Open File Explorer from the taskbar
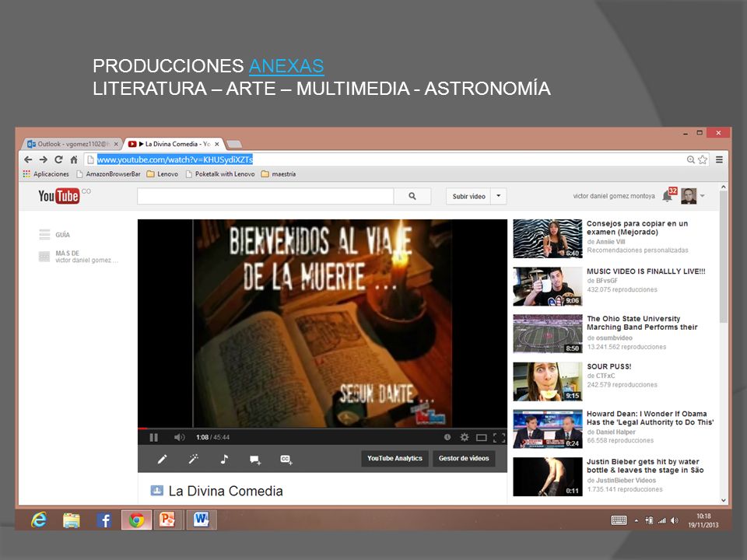Image resolution: width=747 pixels, height=560 pixels. pos(72,520)
